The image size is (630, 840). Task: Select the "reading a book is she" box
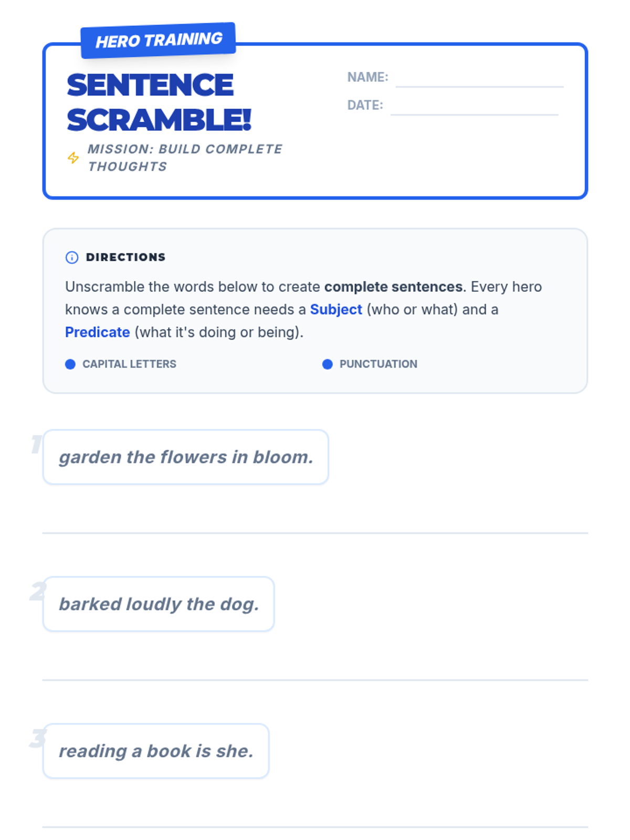click(156, 751)
